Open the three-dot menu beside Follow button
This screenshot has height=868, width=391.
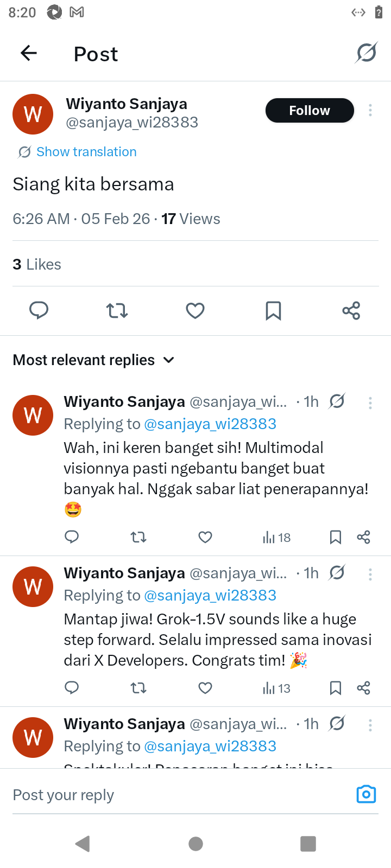370,110
